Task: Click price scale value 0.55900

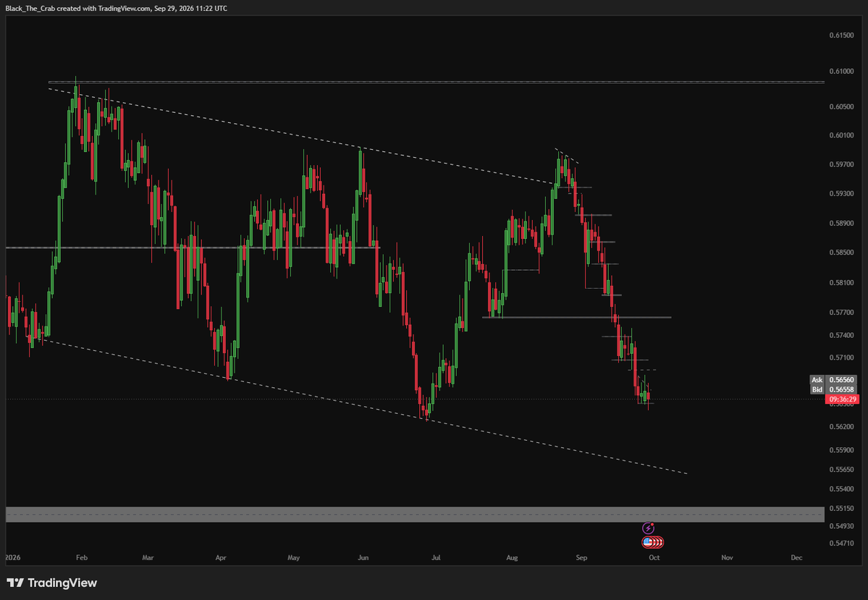Action: 841,450
